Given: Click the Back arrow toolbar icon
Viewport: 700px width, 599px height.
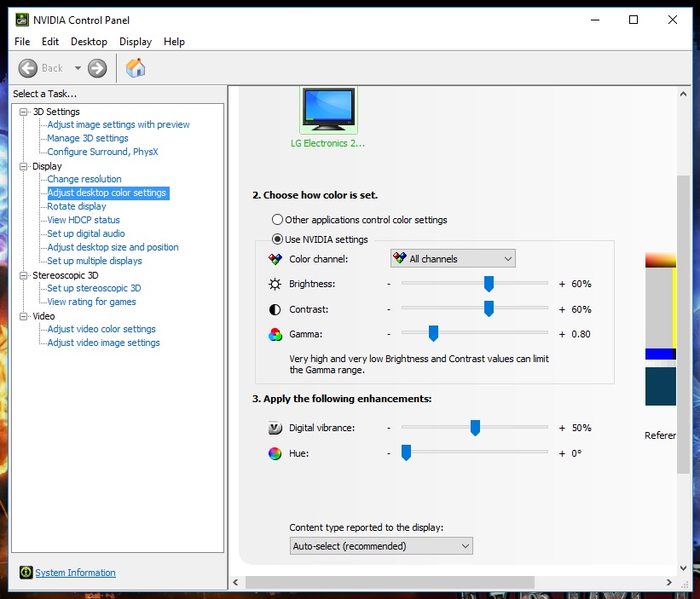Looking at the screenshot, I should coord(28,68).
